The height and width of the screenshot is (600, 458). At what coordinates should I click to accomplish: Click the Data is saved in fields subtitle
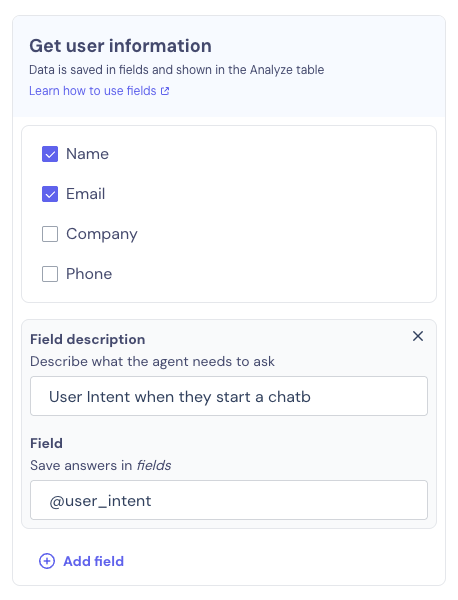pyautogui.click(x=177, y=70)
